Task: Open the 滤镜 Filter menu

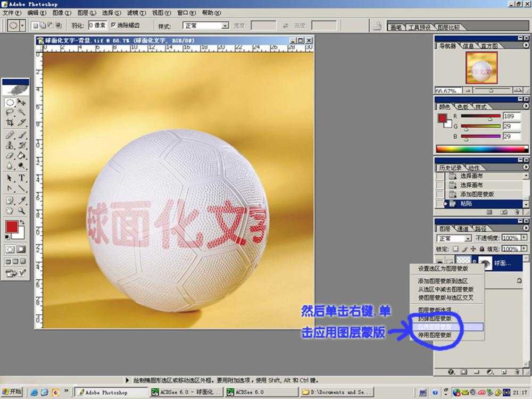Action: tap(136, 13)
